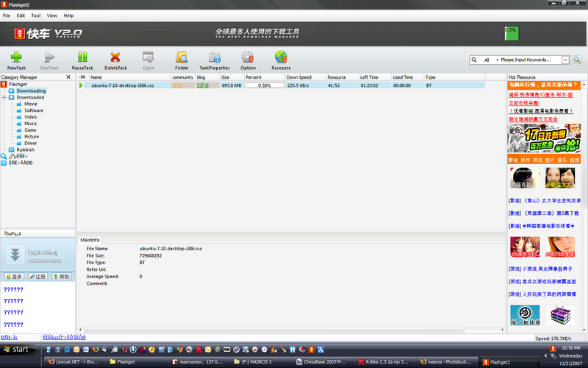Click the DeleteTask red X icon
Viewport: 588px width, 368px height.
(x=115, y=57)
